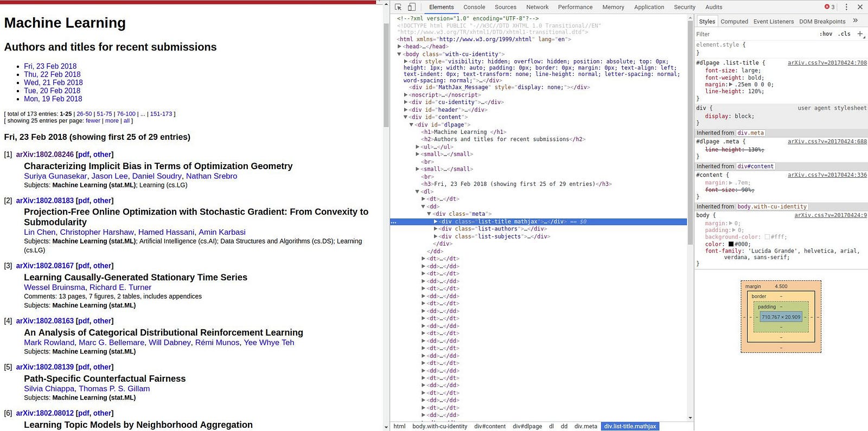Expand the list-subjects div node
Screen dimensions: 868x431
coord(436,236)
